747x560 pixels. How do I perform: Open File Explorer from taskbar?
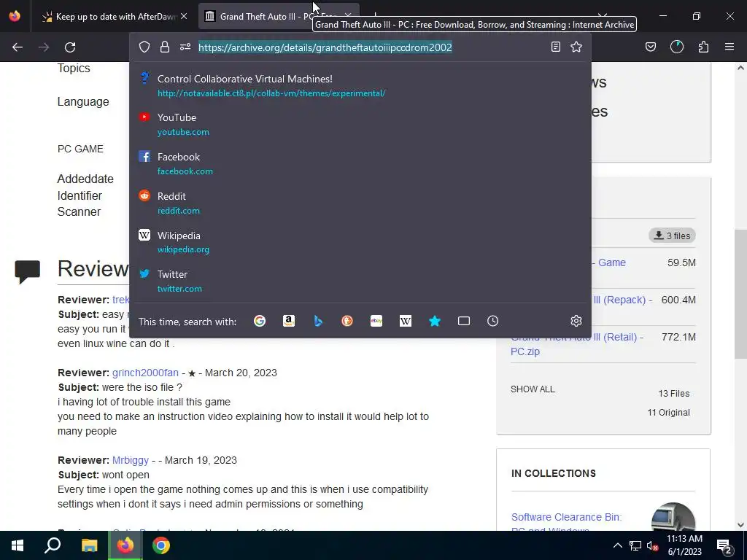89,545
